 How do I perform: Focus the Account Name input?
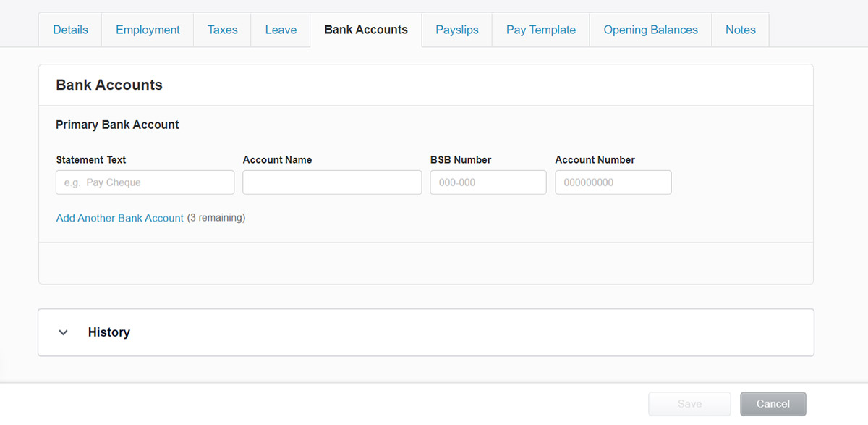pyautogui.click(x=332, y=182)
